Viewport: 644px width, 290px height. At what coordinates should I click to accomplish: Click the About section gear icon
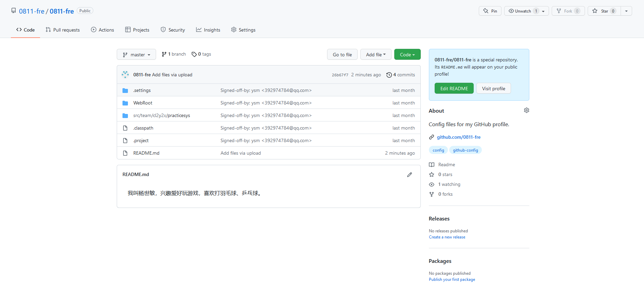527,110
